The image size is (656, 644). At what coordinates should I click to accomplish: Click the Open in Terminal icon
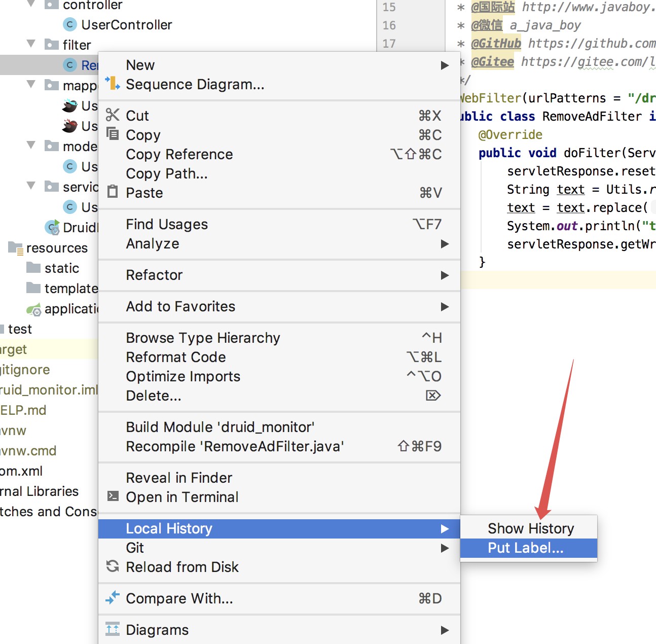coord(113,496)
